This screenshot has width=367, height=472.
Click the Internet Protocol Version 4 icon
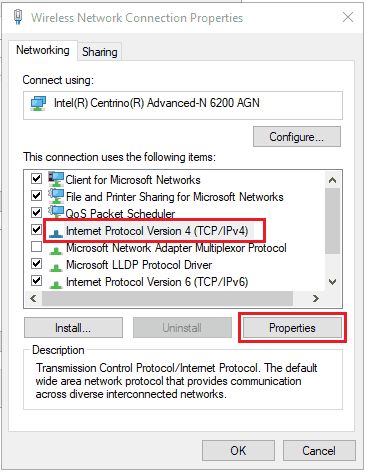pyautogui.click(x=56, y=232)
